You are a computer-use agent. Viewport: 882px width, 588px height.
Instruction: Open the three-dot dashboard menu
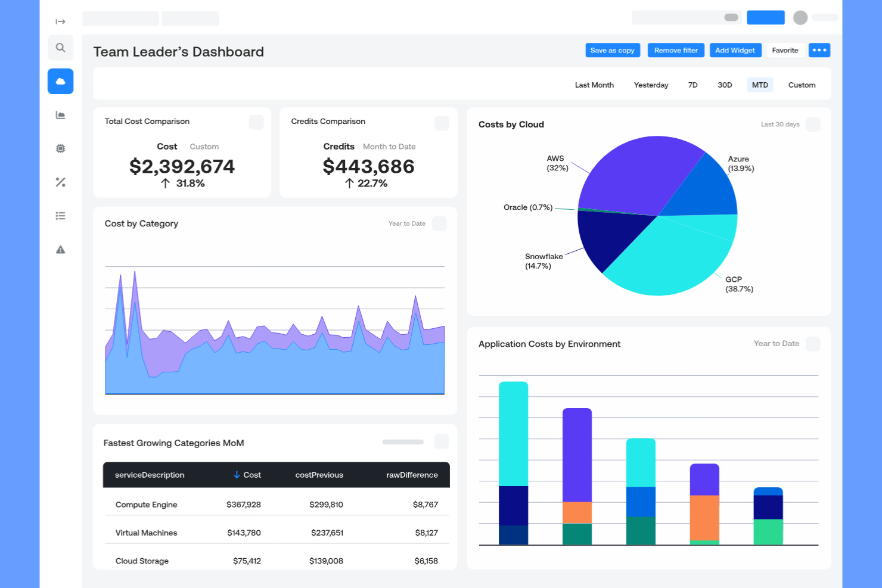[x=819, y=50]
